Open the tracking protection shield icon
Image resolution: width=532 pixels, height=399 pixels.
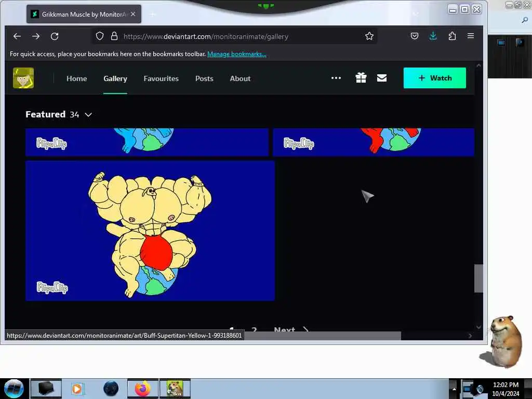pos(99,36)
